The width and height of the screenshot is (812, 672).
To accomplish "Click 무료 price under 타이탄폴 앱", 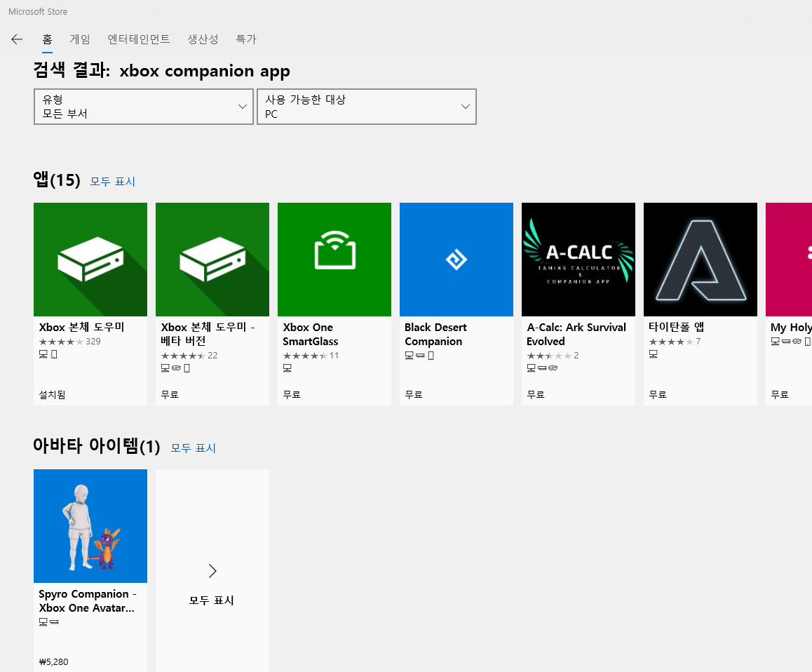I will coord(658,395).
